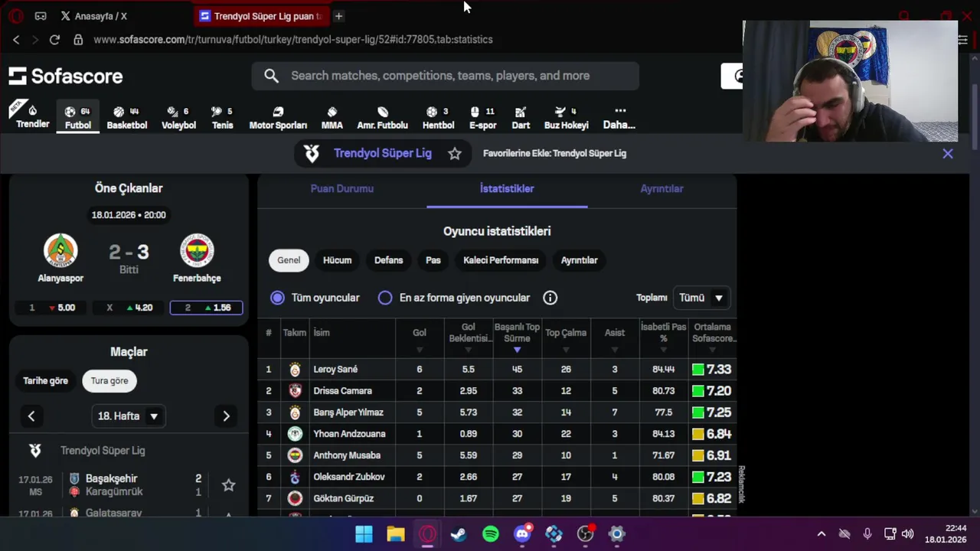
Task: Click the Alanyaspor team logo
Action: point(60,250)
